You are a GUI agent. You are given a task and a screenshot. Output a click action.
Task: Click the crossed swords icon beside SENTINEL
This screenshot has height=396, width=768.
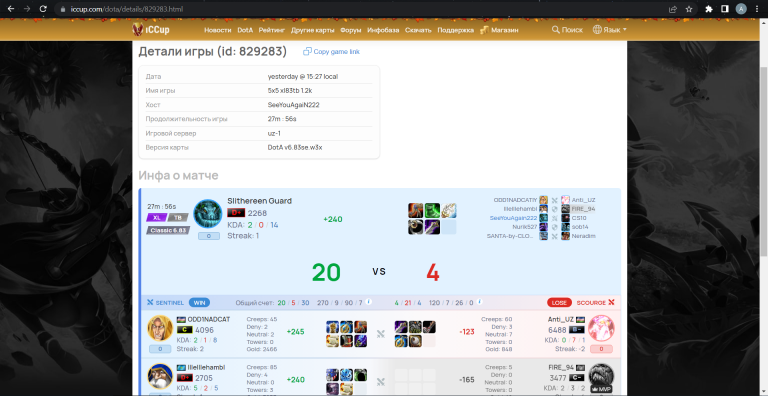pyautogui.click(x=150, y=302)
